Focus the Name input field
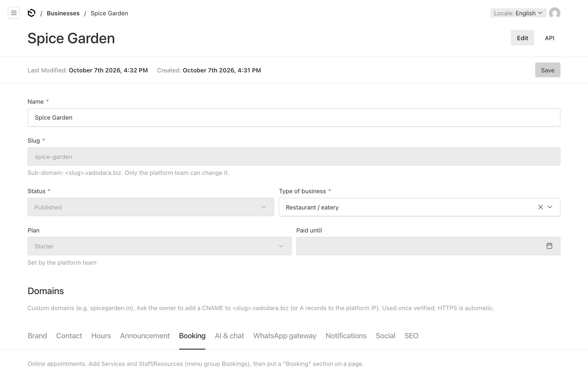 (294, 117)
